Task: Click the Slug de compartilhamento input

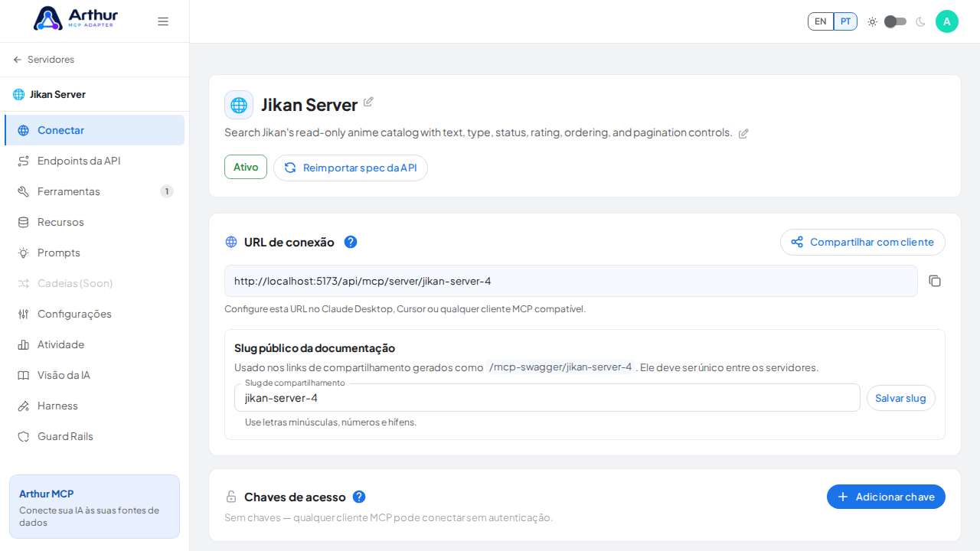Action: (x=547, y=398)
